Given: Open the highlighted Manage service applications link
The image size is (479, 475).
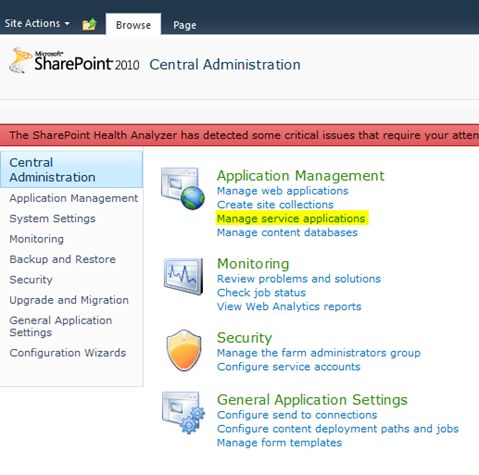Looking at the screenshot, I should coord(291,218).
